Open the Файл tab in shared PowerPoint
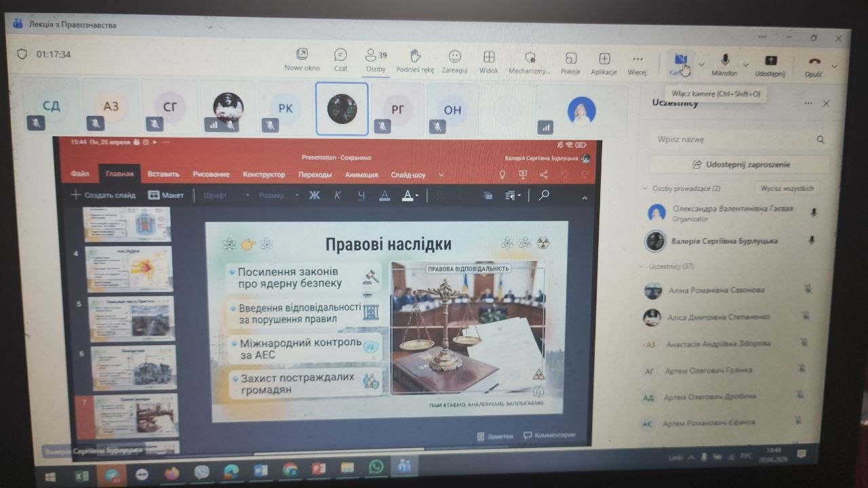 (80, 174)
